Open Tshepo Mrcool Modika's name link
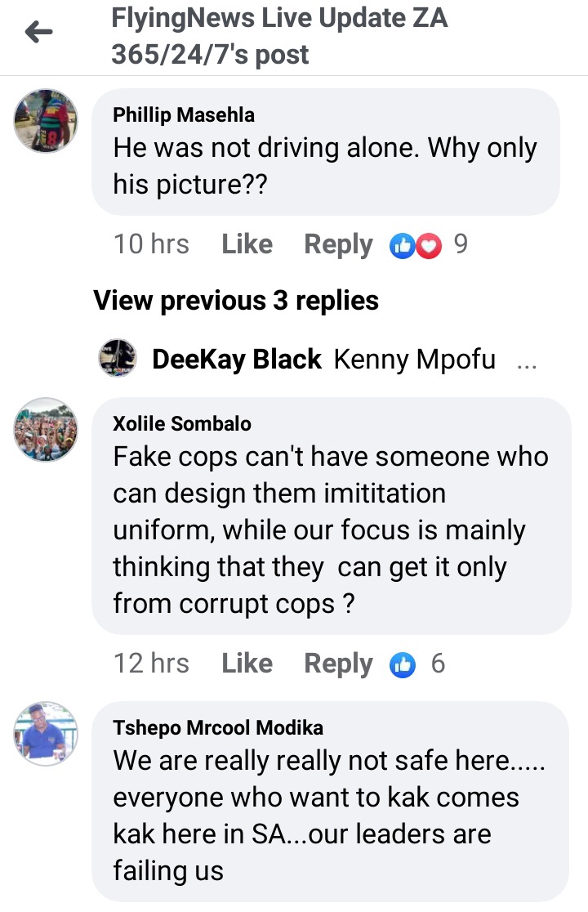 (218, 727)
